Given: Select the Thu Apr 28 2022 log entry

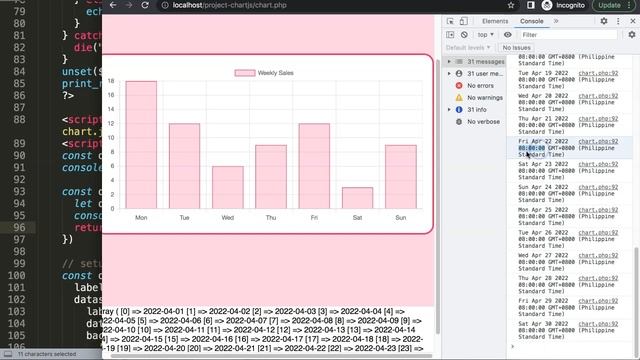Looking at the screenshot, I should 570,284.
